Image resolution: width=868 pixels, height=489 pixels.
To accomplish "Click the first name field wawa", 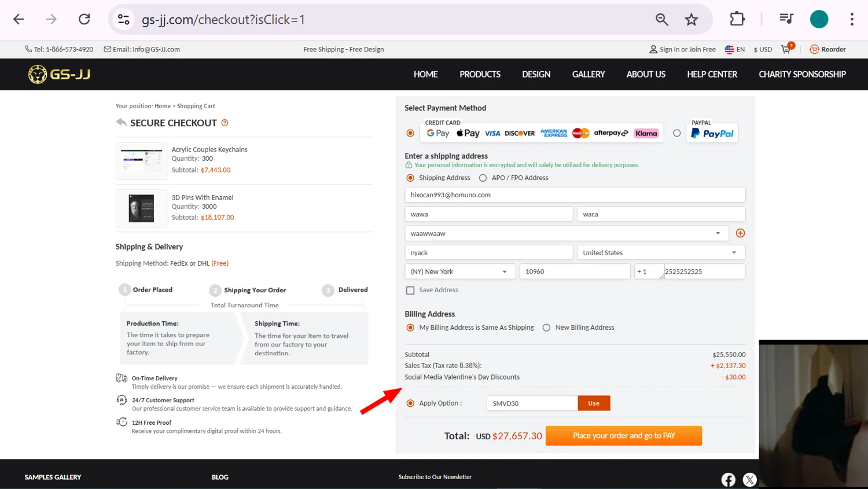I will click(x=489, y=214).
